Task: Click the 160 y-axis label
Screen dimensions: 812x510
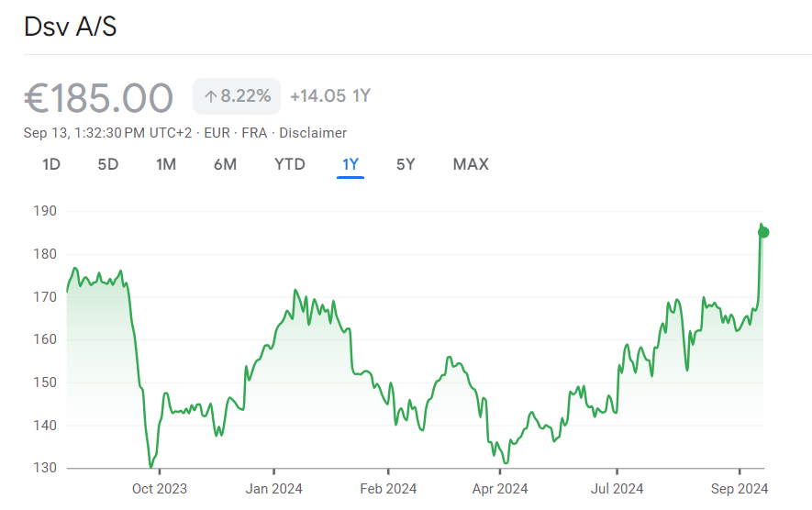Action: [x=45, y=339]
